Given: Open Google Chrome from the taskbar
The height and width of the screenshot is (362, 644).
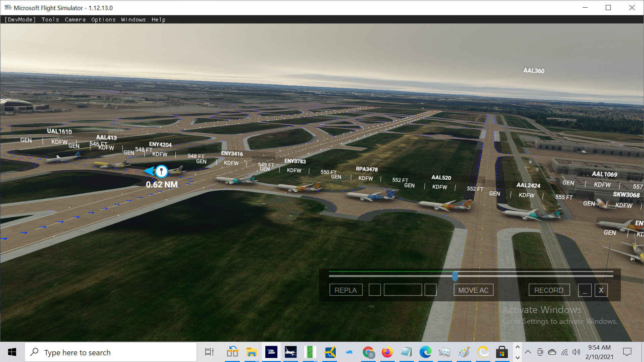Looking at the screenshot, I should tap(368, 352).
